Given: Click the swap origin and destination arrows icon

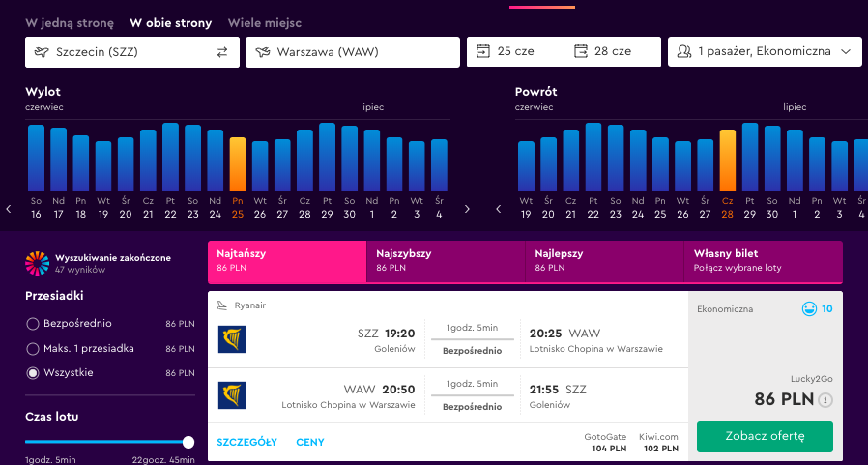Looking at the screenshot, I should [x=222, y=52].
